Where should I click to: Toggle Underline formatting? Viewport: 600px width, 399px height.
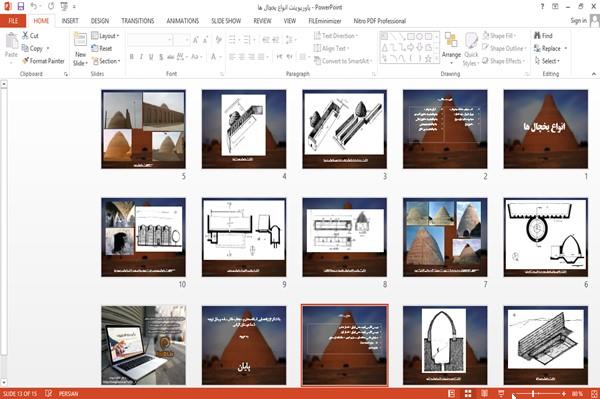pyautogui.click(x=151, y=57)
